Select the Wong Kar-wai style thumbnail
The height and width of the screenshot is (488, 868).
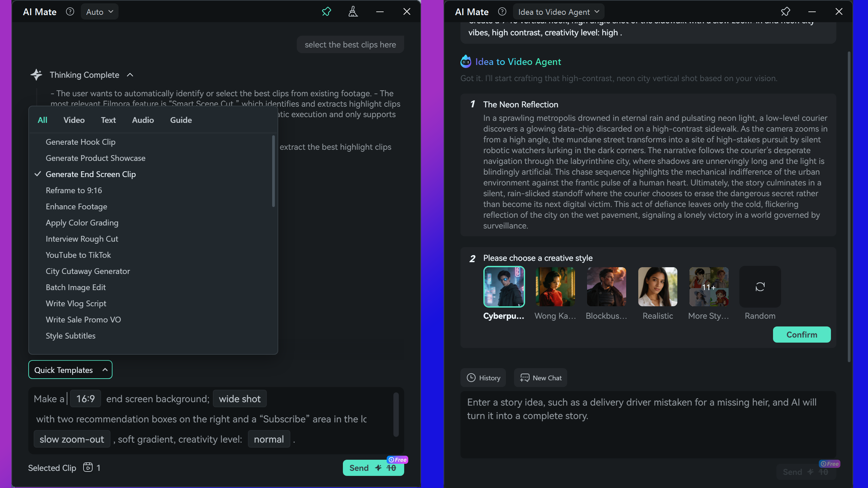(555, 287)
